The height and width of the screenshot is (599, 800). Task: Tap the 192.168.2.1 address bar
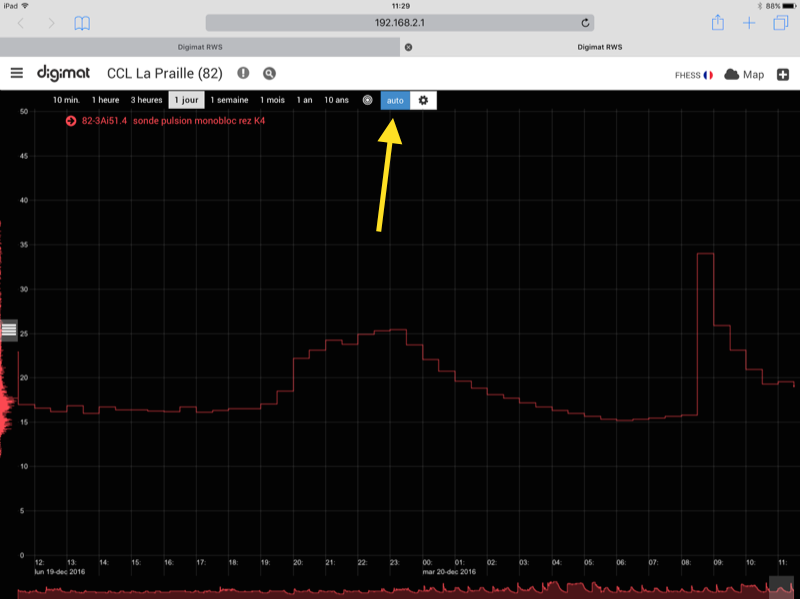(399, 23)
